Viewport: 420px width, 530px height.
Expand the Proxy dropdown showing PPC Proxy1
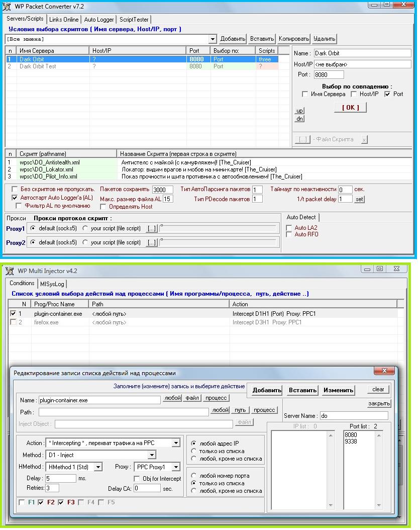pos(176,468)
